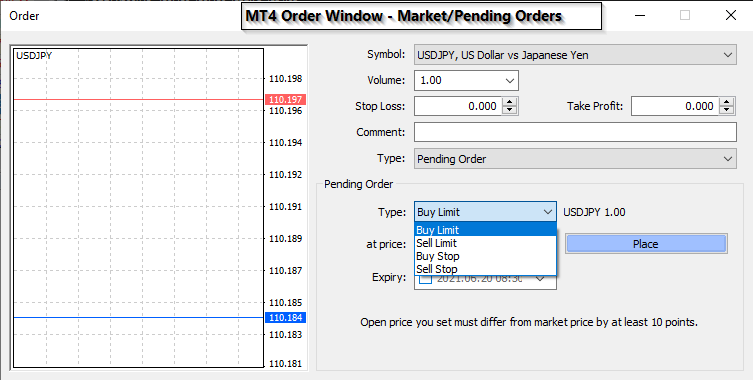Click the price scale value 110.191
Viewport: 753px width, 380px height.
pos(286,207)
